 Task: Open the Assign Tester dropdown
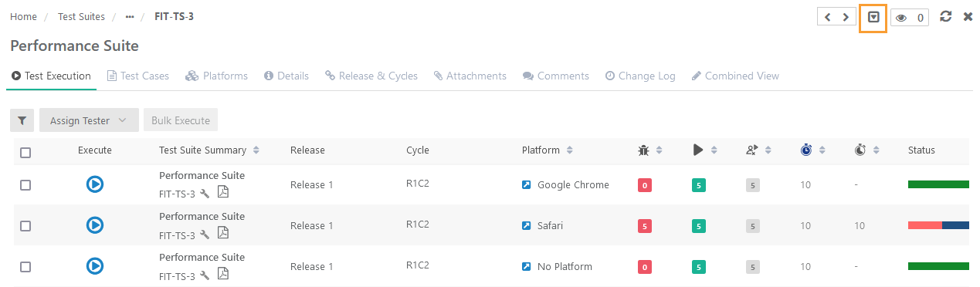(89, 120)
